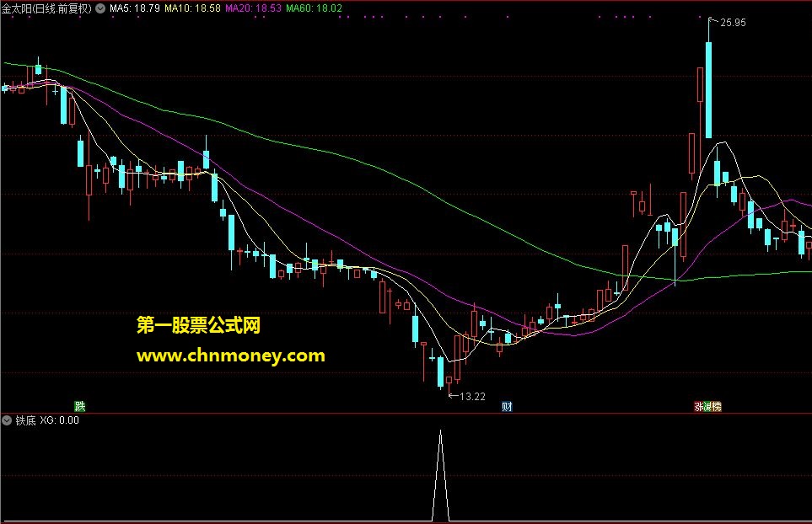Click the 13.22 low price label

472,396
